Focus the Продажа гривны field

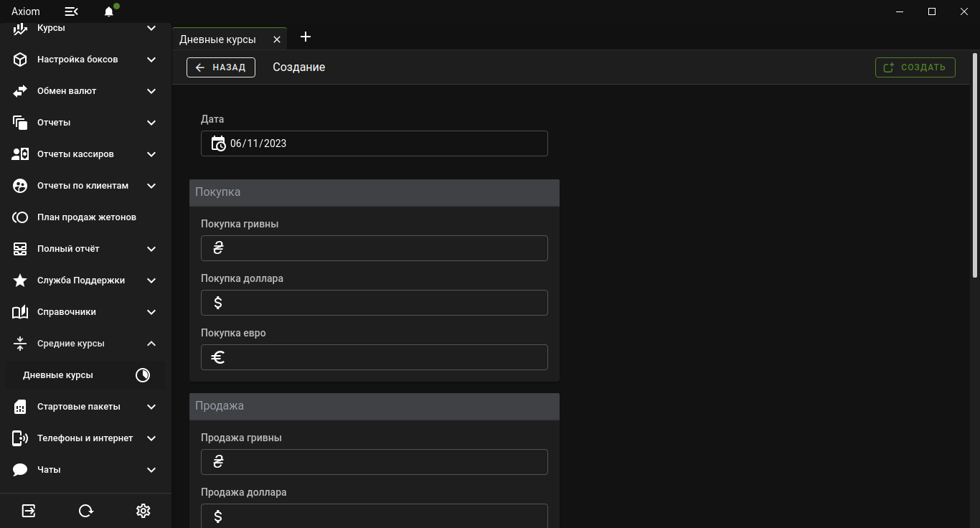point(374,462)
